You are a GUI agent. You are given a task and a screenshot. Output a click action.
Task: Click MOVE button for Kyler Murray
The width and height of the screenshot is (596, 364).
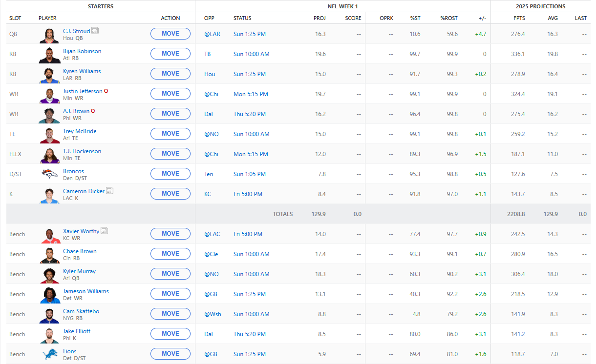point(170,274)
